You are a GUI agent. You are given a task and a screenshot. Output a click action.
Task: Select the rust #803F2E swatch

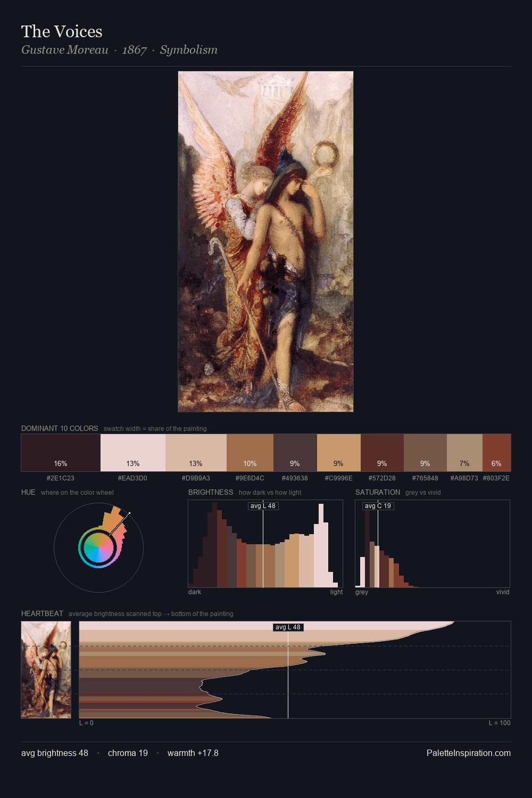496,453
